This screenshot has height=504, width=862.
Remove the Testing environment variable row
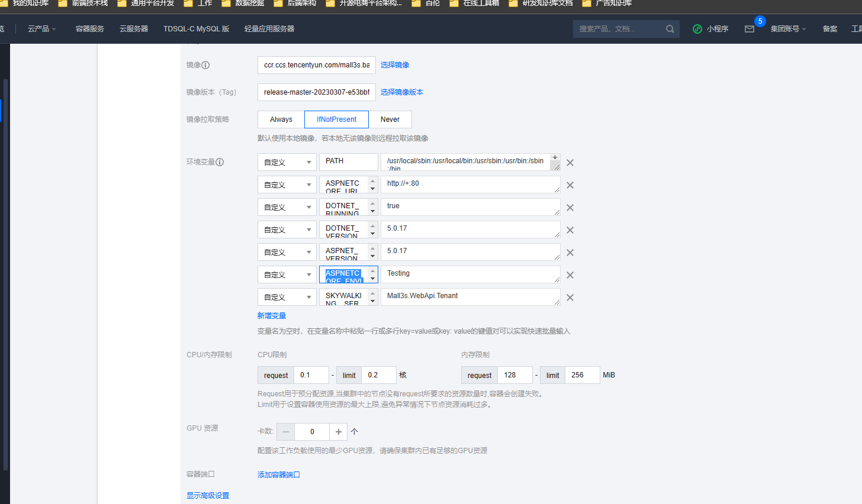pos(570,275)
